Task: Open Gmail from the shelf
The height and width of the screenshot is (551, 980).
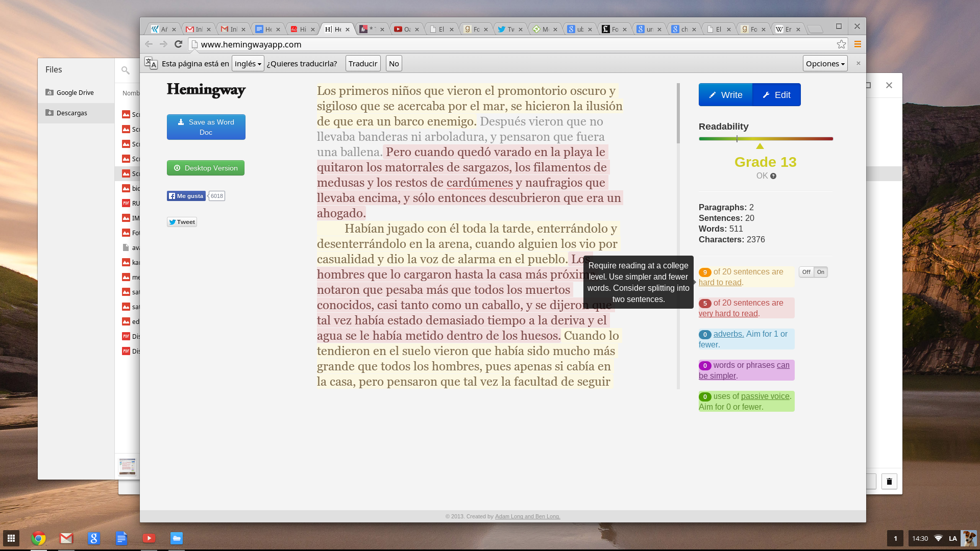Action: 66,538
